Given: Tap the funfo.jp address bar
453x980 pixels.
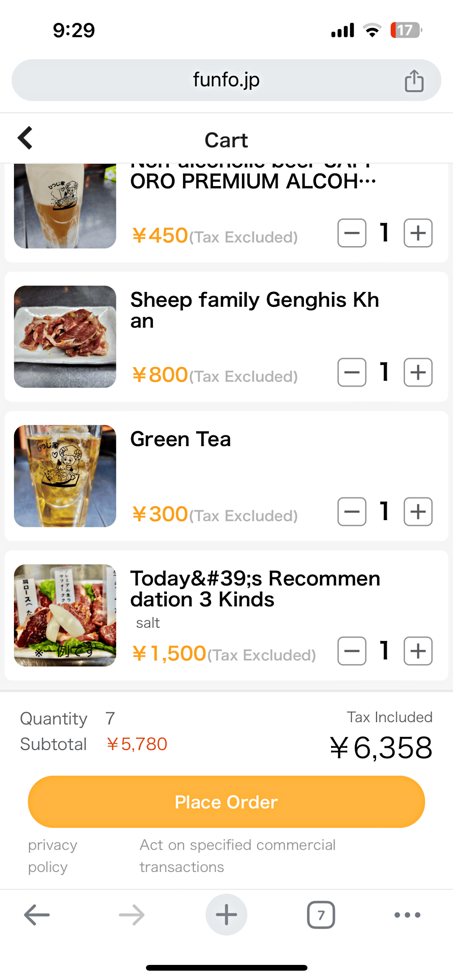Looking at the screenshot, I should 226,80.
